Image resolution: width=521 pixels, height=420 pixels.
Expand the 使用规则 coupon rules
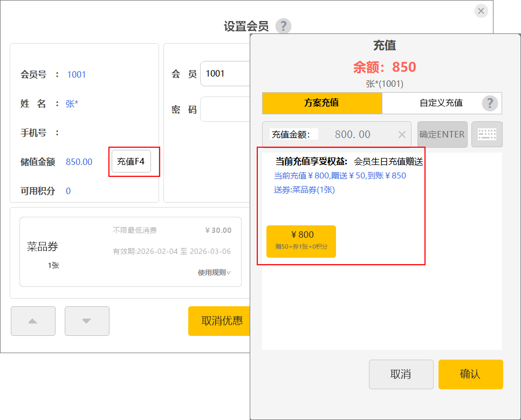[x=214, y=272]
